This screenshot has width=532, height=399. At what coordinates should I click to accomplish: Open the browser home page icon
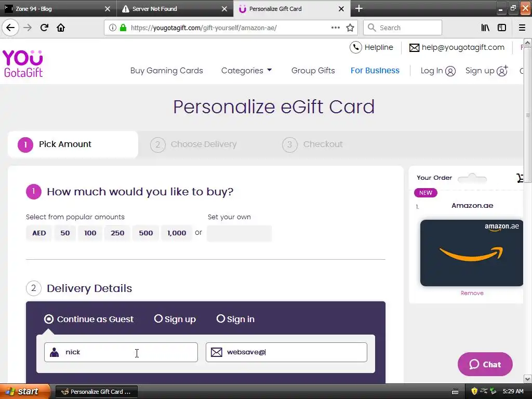[61, 28]
